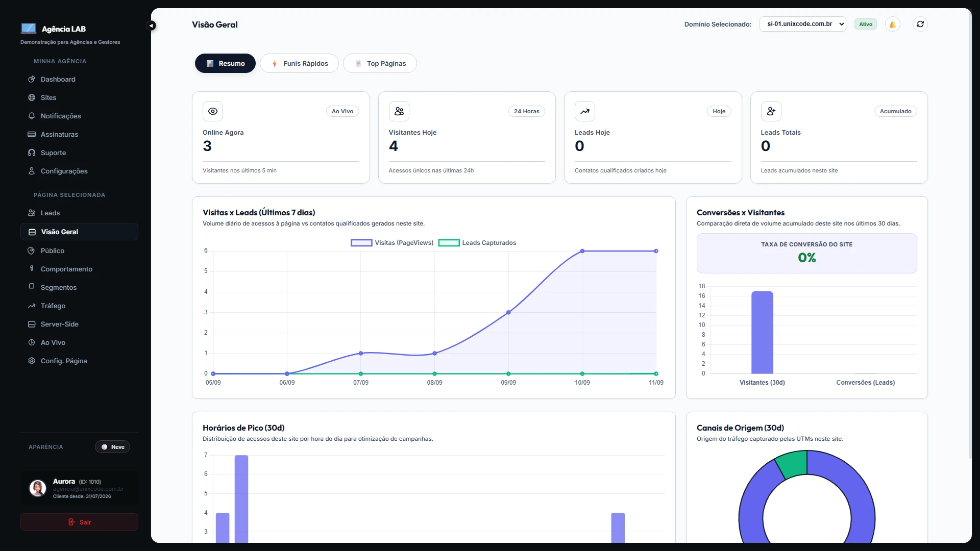Click the page vertical scrollbar
Screen dimensions: 980x551
[x=970, y=235]
